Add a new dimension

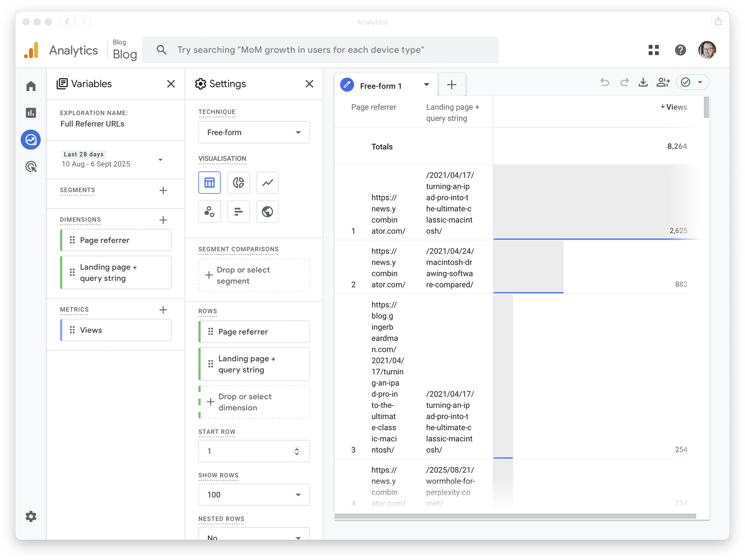pos(163,220)
